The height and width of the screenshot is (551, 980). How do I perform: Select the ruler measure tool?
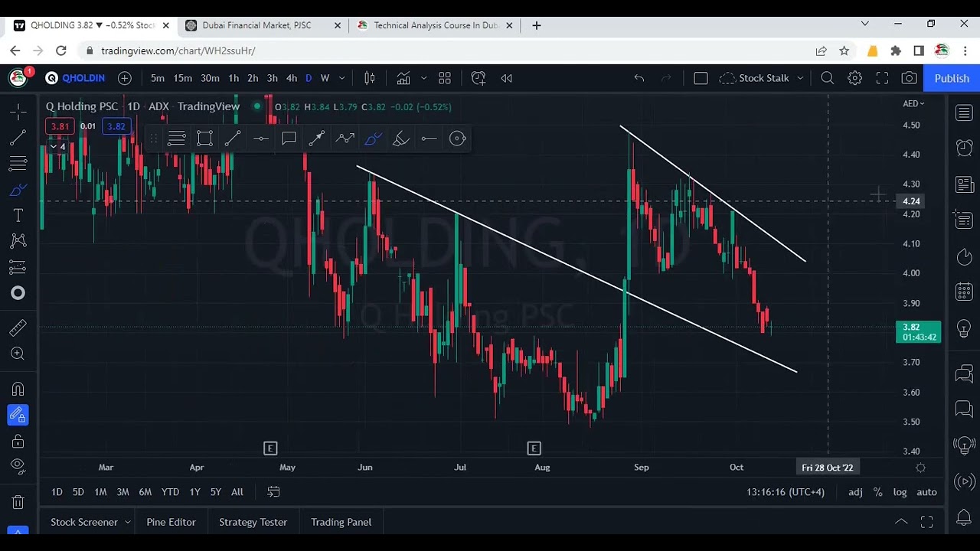pyautogui.click(x=18, y=328)
